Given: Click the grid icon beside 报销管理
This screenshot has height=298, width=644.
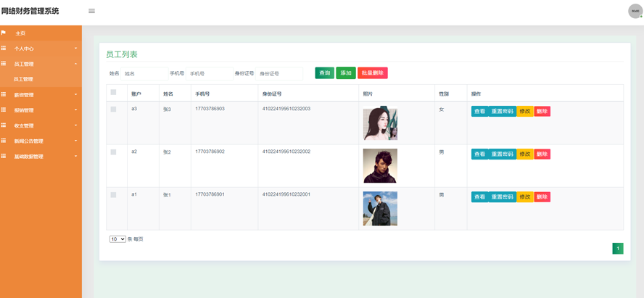Looking at the screenshot, I should [4, 110].
